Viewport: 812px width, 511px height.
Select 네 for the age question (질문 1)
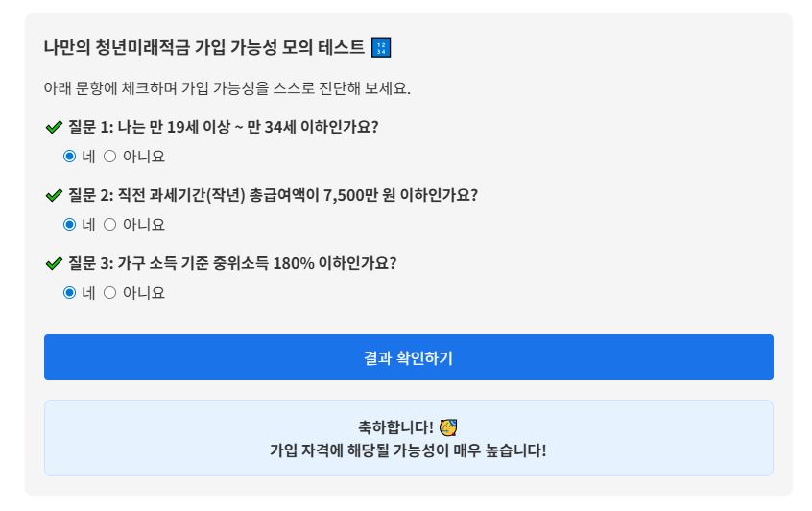(69, 157)
